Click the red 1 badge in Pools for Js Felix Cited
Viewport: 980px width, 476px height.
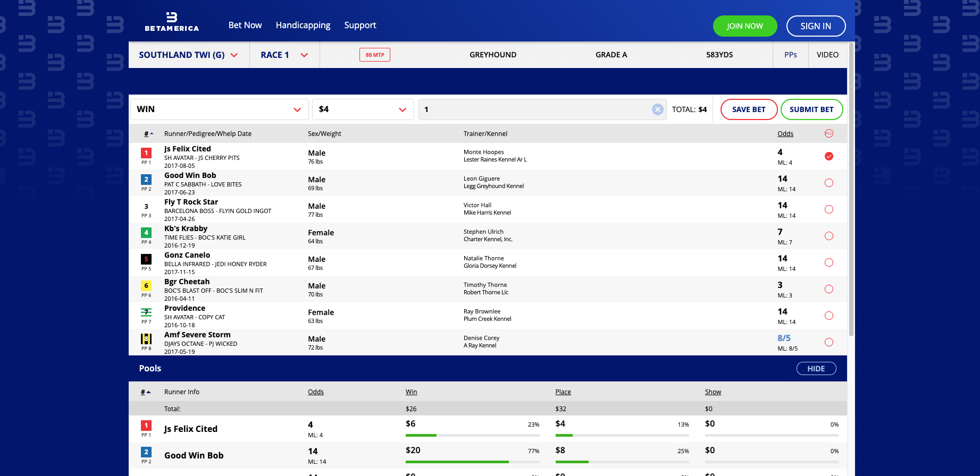146,426
